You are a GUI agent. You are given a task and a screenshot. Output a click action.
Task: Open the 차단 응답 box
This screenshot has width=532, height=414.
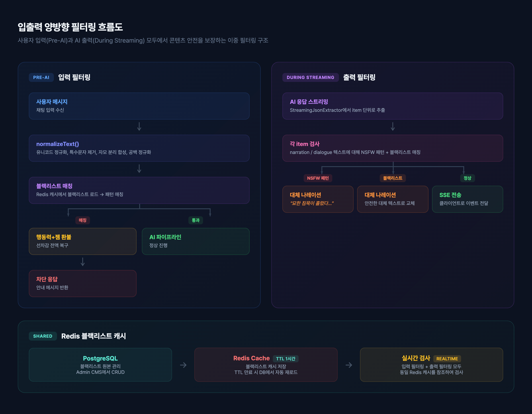(x=83, y=283)
